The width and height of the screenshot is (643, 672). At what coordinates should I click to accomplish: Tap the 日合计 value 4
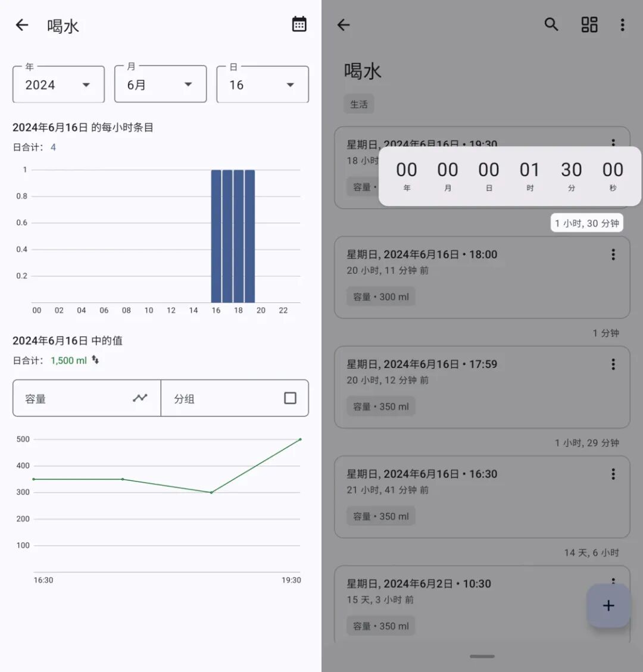tap(53, 148)
